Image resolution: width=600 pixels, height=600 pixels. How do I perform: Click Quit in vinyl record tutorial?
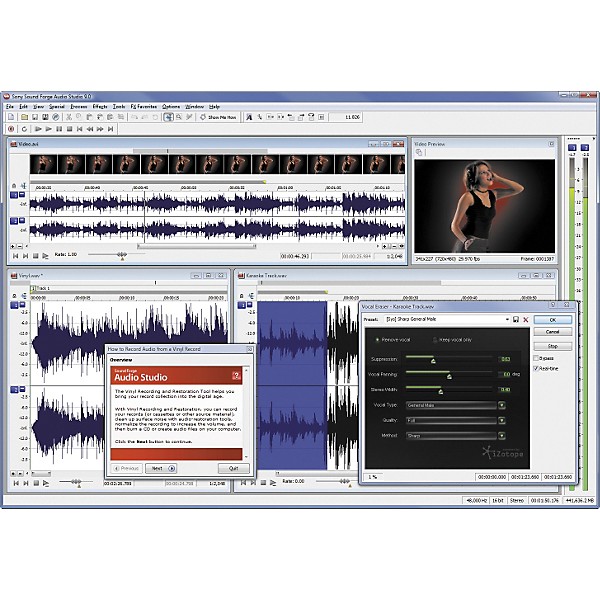(233, 468)
